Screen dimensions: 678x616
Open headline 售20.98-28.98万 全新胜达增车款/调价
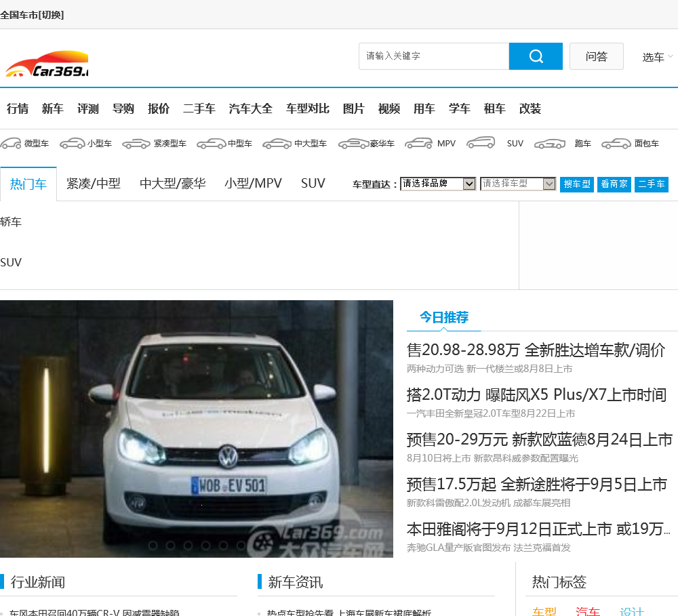click(x=536, y=350)
